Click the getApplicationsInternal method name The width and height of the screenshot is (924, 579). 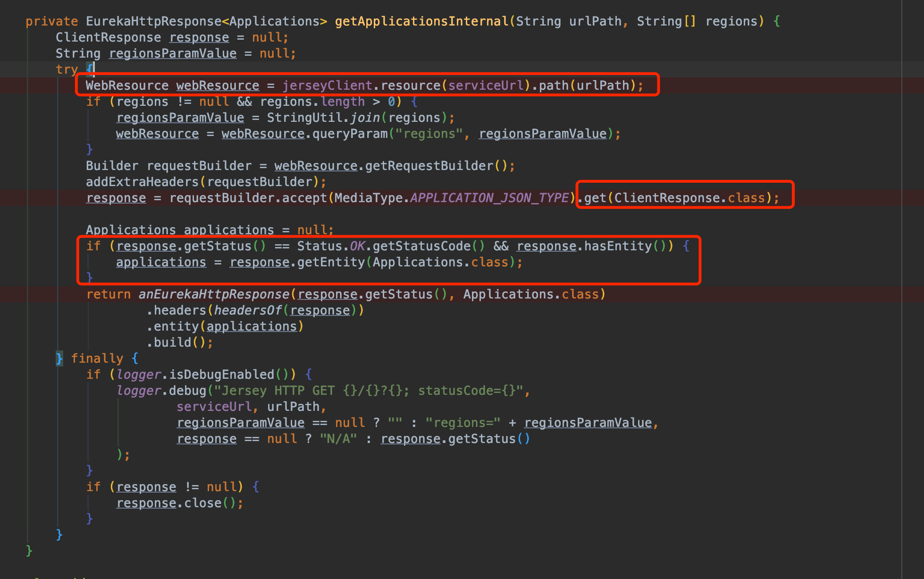(x=421, y=21)
